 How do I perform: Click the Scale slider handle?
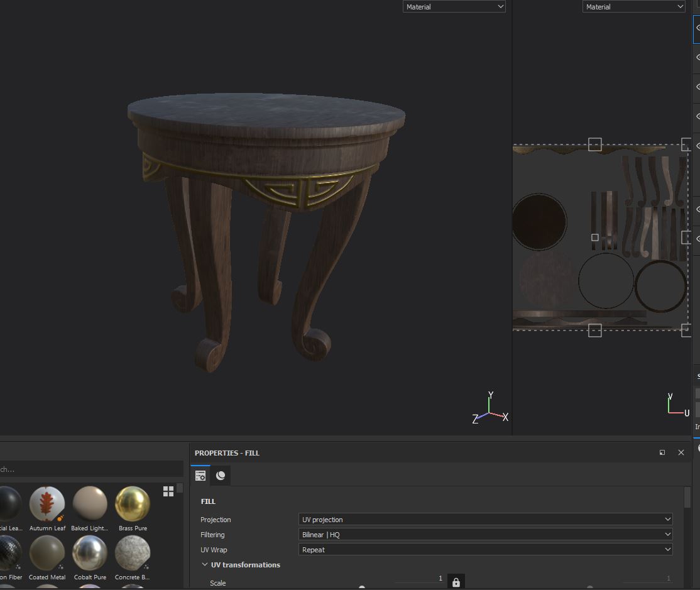point(362,587)
